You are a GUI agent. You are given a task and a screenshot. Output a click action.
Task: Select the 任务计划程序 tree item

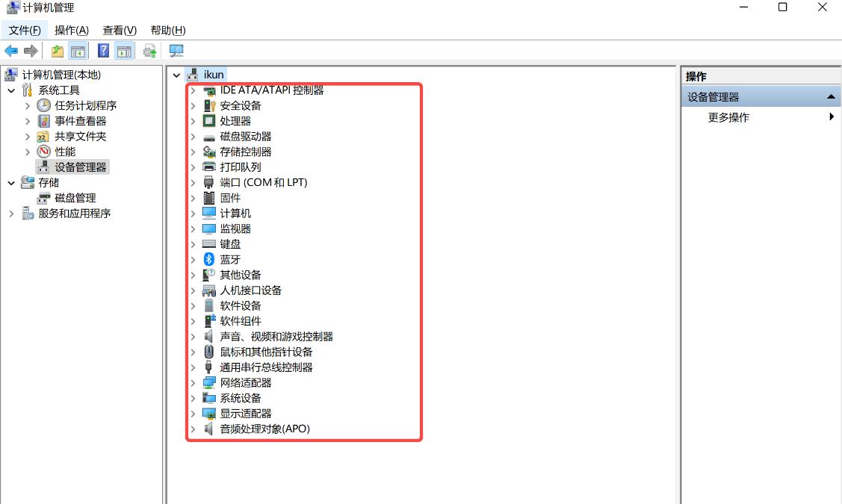(85, 105)
